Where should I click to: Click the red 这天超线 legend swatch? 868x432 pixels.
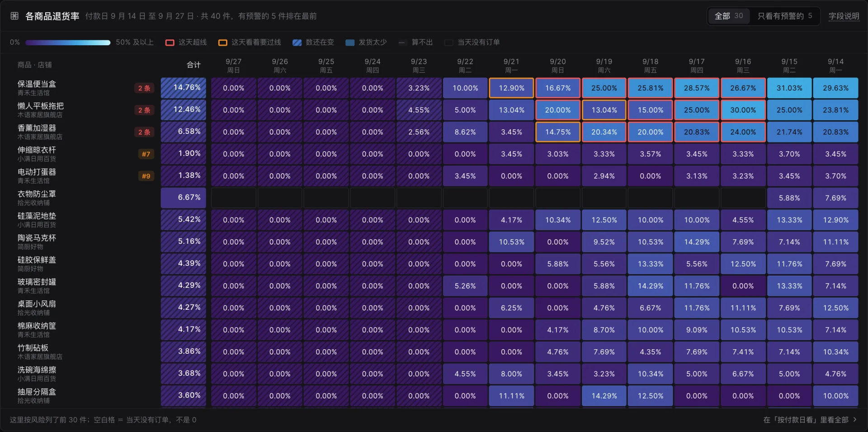pyautogui.click(x=170, y=43)
